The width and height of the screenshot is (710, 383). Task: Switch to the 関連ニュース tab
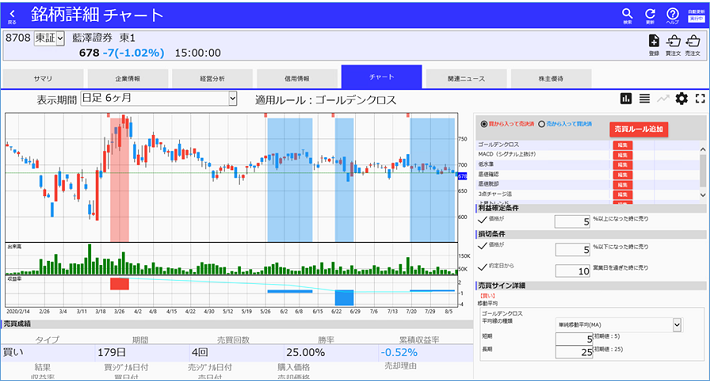[466, 78]
